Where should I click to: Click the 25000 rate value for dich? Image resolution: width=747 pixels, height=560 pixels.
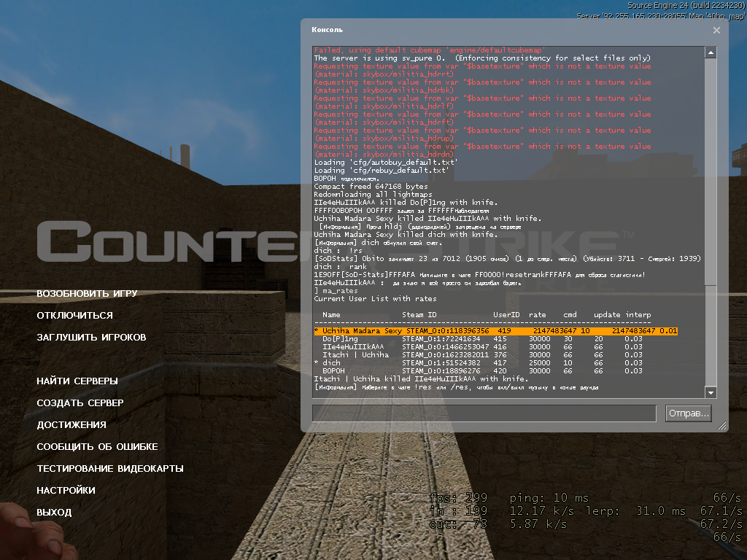click(x=540, y=363)
